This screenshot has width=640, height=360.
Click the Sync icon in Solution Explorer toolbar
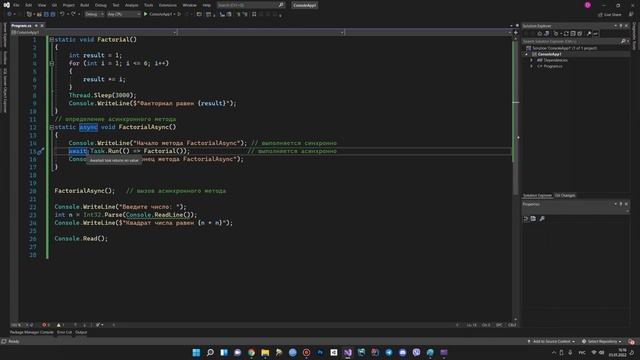click(566, 33)
